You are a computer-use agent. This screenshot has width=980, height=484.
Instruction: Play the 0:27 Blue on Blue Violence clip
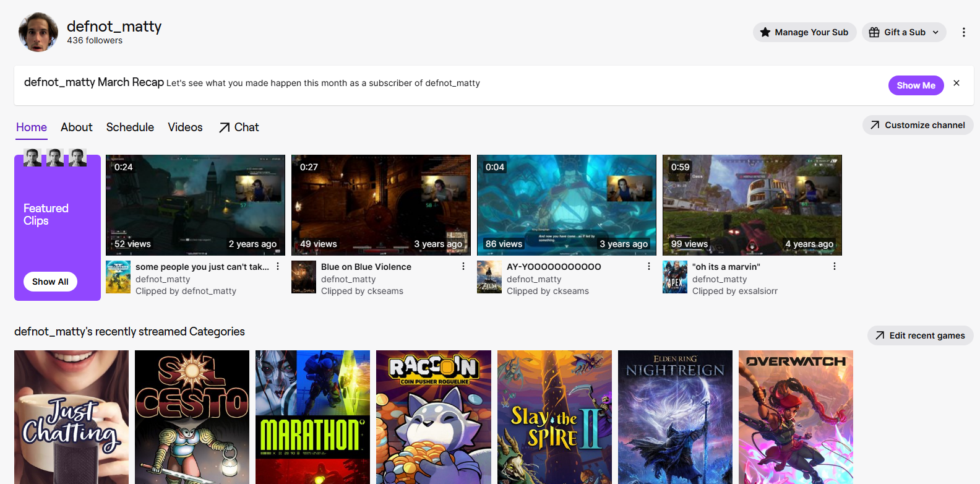tap(381, 205)
